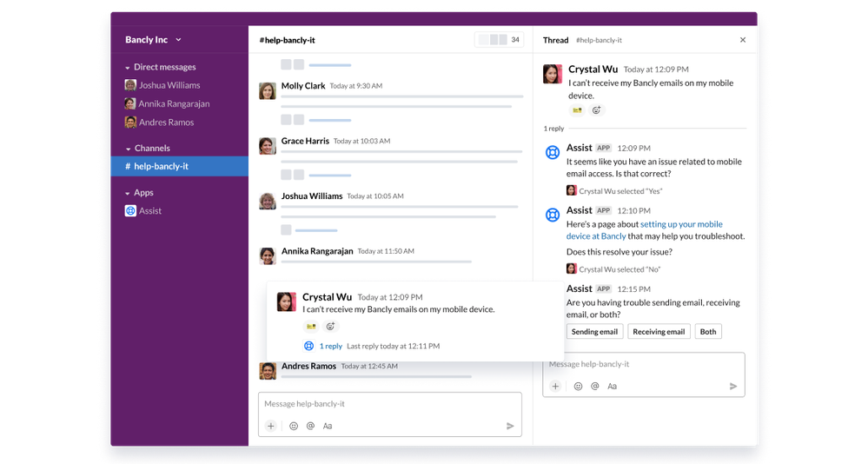Toggle Aa text formatting in channel composer

point(328,427)
